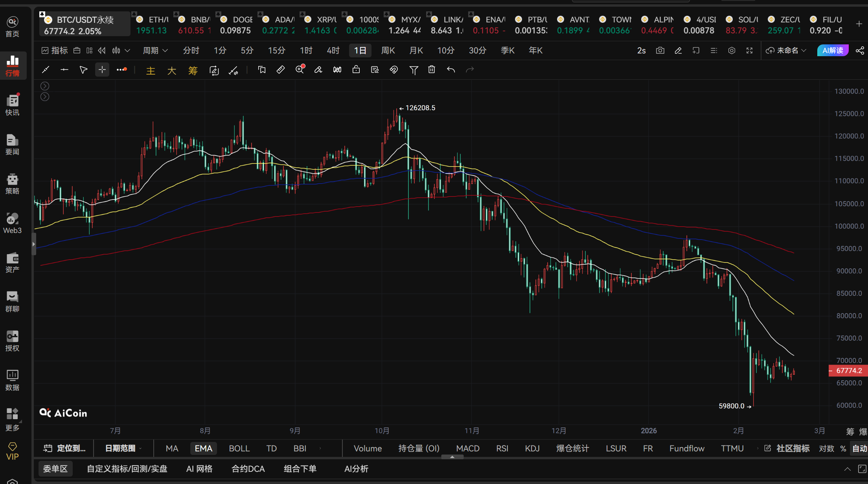Open the 资产 assets sidebar icon
The height and width of the screenshot is (484, 868).
12,262
